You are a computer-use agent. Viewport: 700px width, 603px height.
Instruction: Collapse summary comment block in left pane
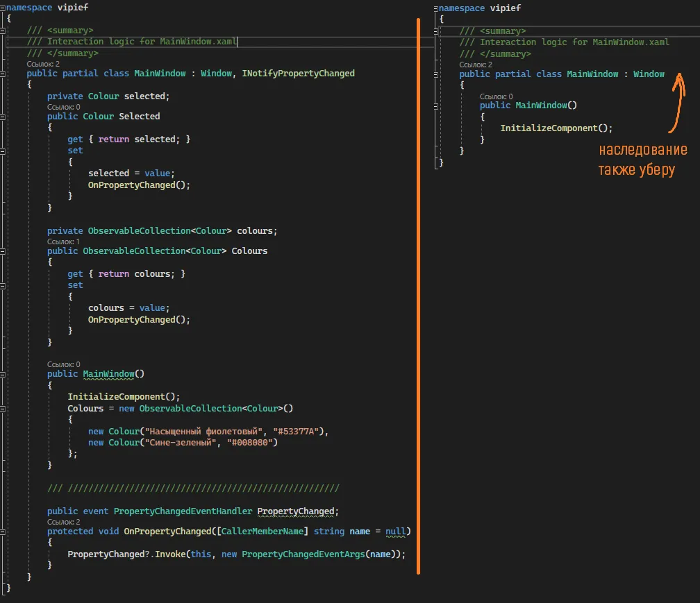(x=3, y=31)
